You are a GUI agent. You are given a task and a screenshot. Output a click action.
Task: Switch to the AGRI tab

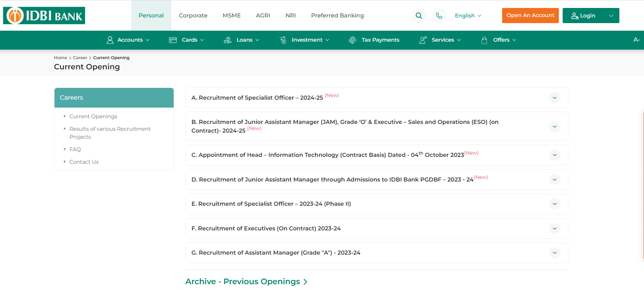(x=263, y=16)
